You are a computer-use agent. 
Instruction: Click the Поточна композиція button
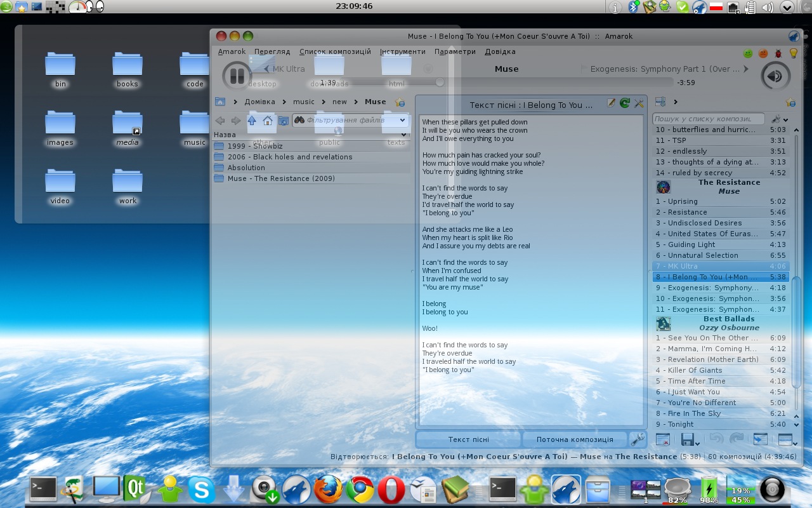(x=574, y=439)
